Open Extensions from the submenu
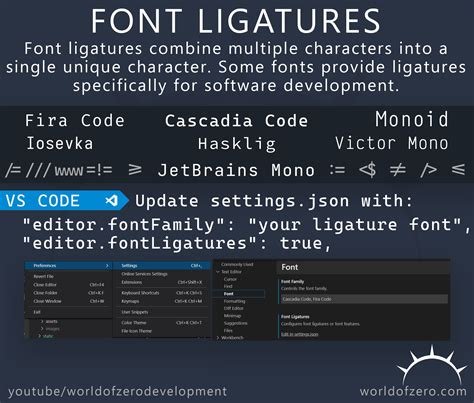The image size is (474, 403). [x=132, y=282]
